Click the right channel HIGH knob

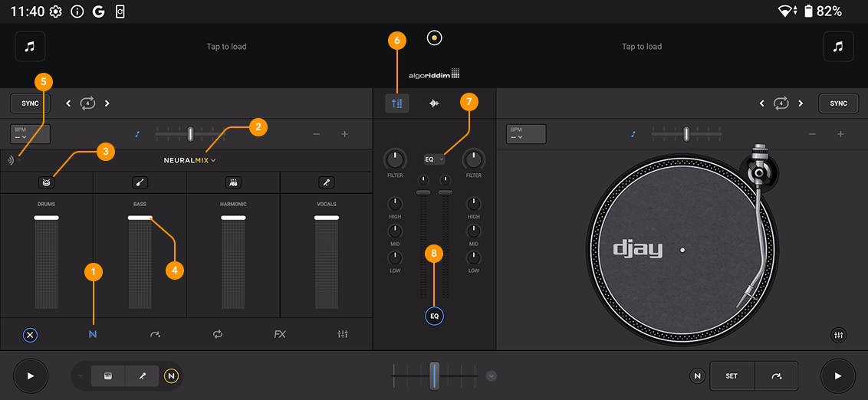click(x=473, y=204)
